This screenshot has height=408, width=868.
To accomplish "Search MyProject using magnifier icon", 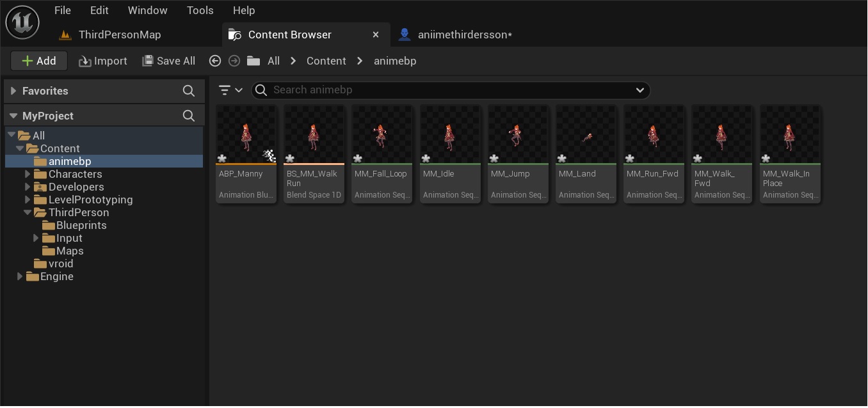I will pos(189,116).
